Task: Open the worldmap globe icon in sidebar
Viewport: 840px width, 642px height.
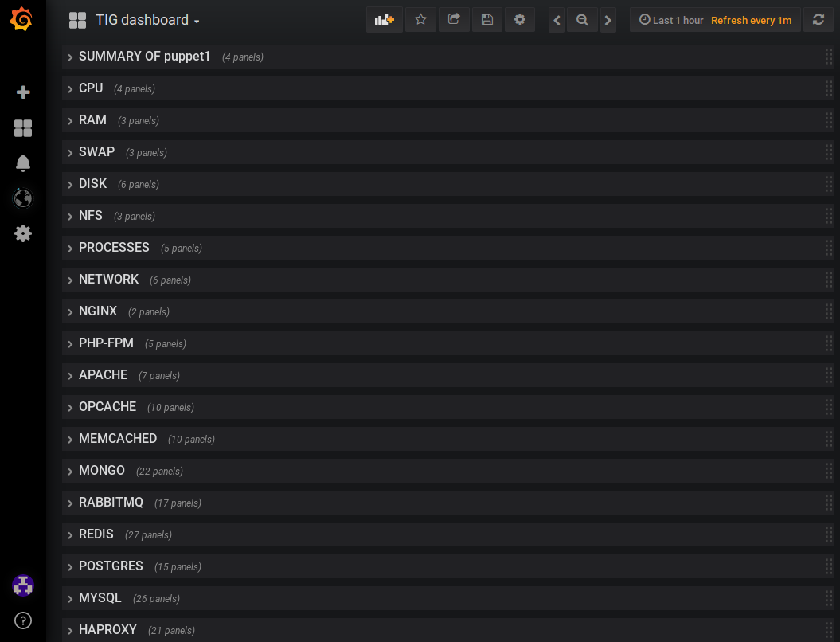Action: pyautogui.click(x=23, y=198)
